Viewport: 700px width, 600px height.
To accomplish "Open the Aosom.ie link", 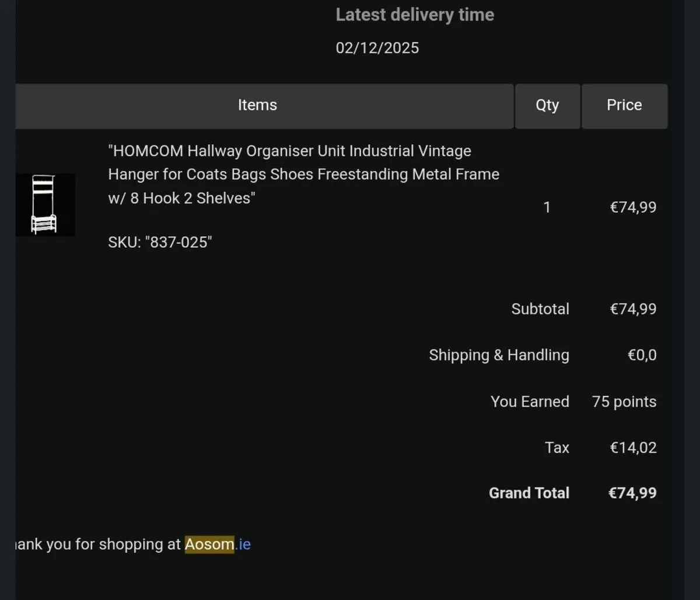I will [x=218, y=544].
